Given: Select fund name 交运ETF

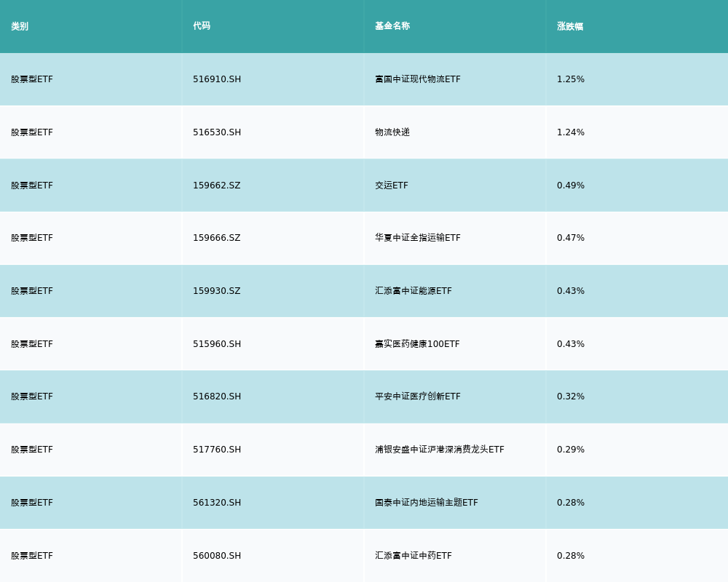Looking at the screenshot, I should [392, 186].
